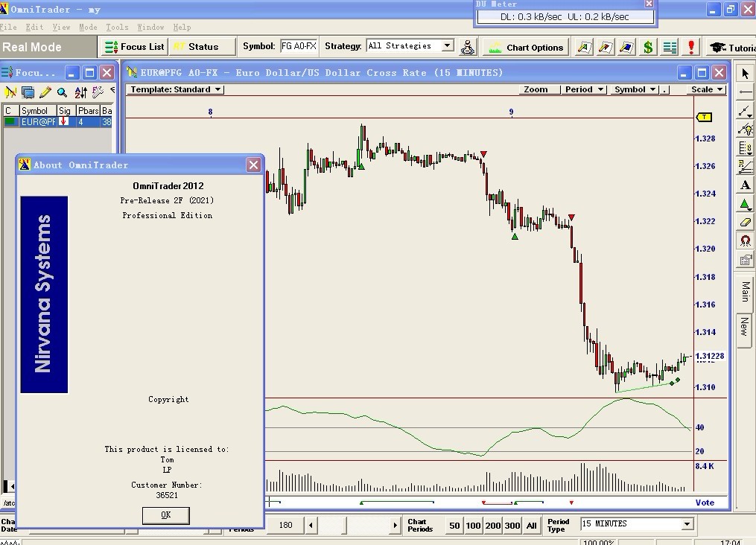Screen dimensions: 756x545
Task: Click the magnifier search icon in Focus List
Action: pos(63,92)
